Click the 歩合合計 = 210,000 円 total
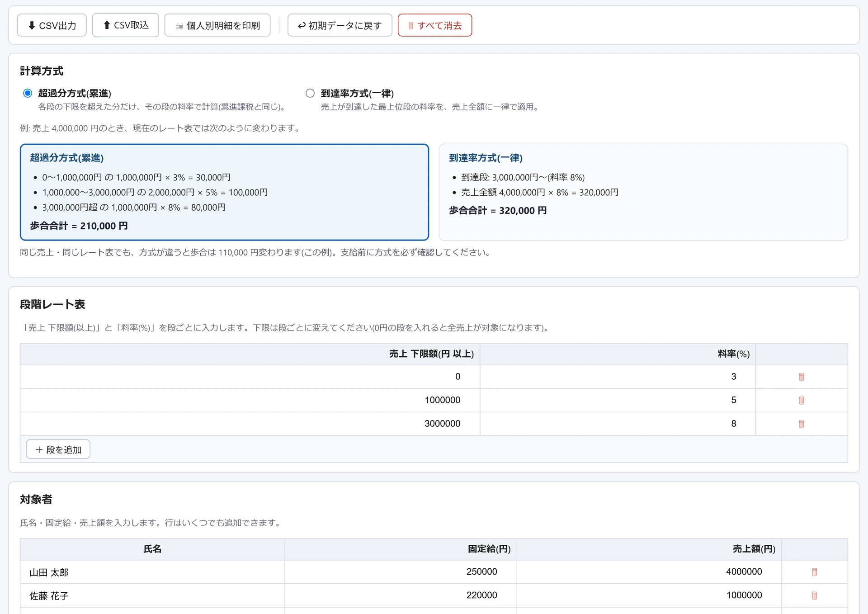This screenshot has width=868, height=614. pos(79,226)
